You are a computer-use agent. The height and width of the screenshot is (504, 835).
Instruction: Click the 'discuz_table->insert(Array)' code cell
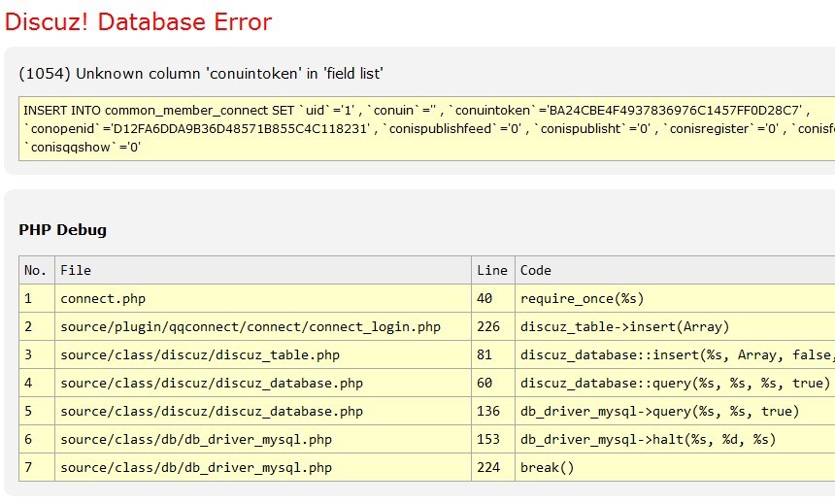pos(624,326)
